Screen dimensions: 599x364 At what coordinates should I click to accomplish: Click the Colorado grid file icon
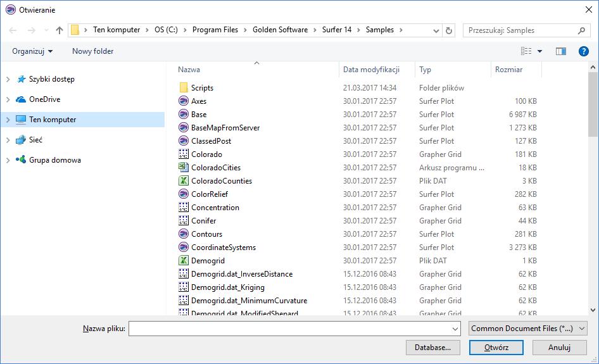[184, 154]
